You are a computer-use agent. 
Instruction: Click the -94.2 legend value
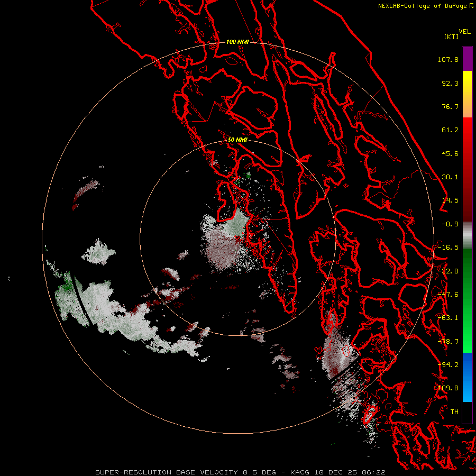(448, 365)
